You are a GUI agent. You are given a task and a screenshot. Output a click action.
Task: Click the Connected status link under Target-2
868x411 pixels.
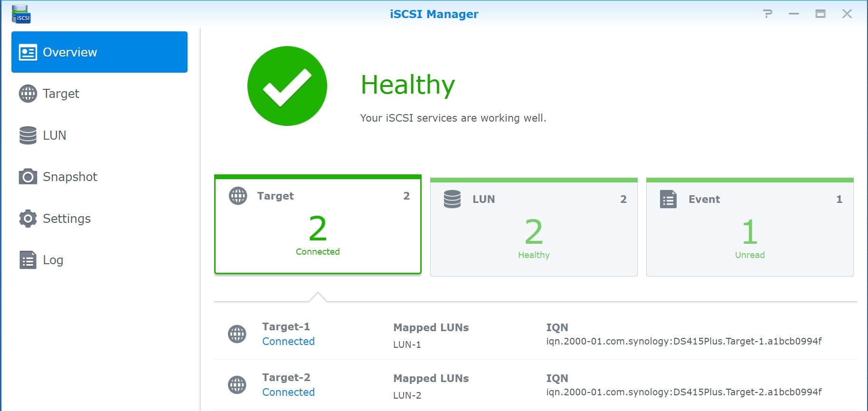(x=288, y=392)
